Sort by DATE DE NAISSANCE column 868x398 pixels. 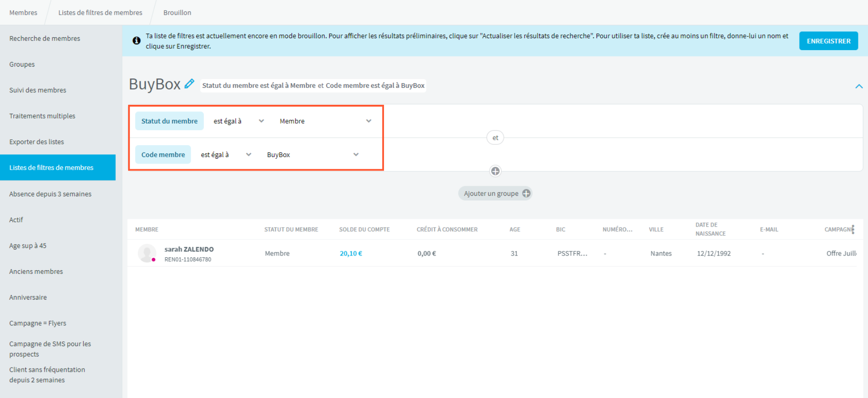(710, 229)
